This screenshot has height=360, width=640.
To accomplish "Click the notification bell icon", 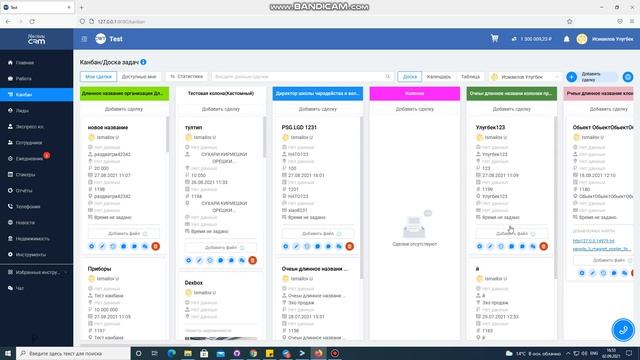I will [x=567, y=39].
